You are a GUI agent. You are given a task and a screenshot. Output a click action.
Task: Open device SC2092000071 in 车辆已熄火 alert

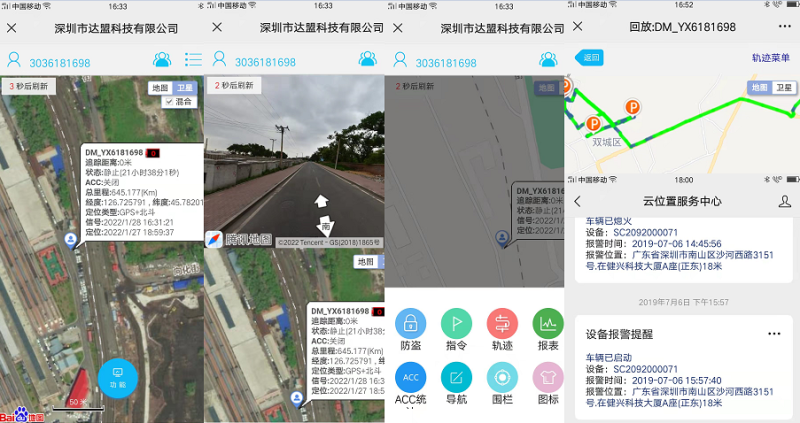(x=645, y=232)
